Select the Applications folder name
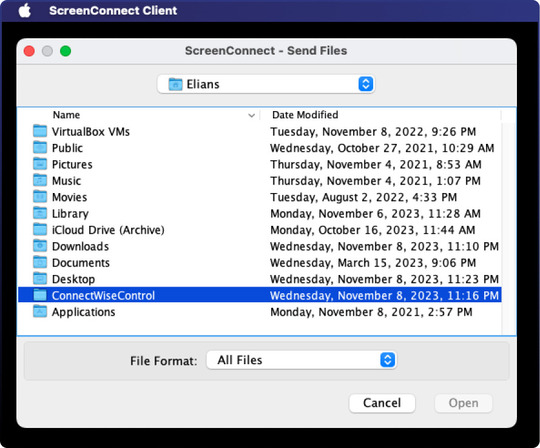The width and height of the screenshot is (540, 448). (83, 312)
